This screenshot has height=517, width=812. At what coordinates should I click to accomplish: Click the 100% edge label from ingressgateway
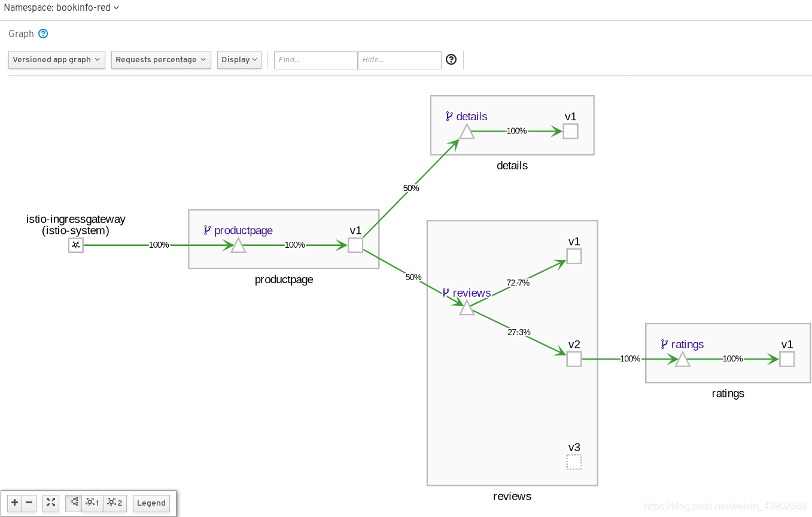click(159, 245)
